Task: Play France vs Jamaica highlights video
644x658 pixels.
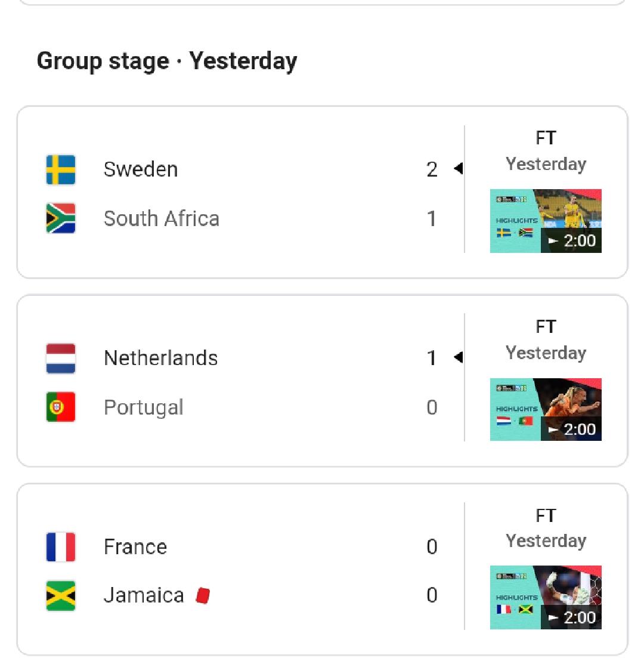Action: [x=546, y=597]
